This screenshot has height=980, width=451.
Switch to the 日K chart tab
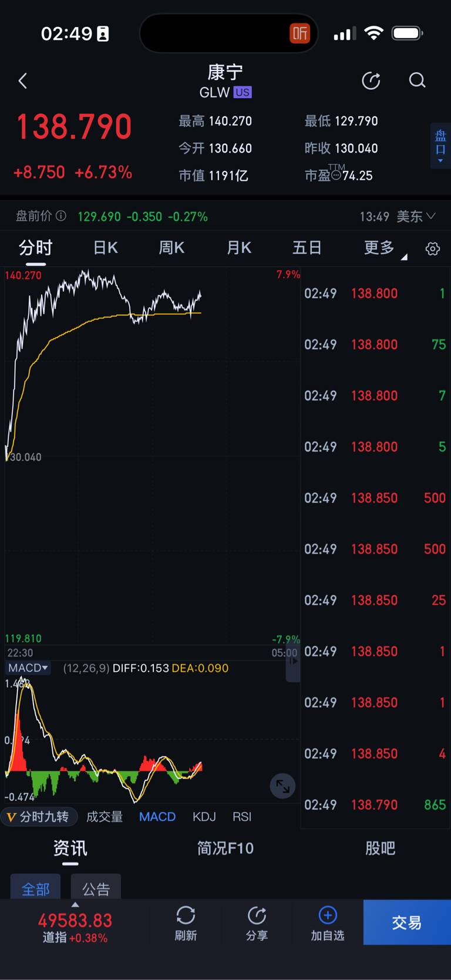(x=106, y=248)
